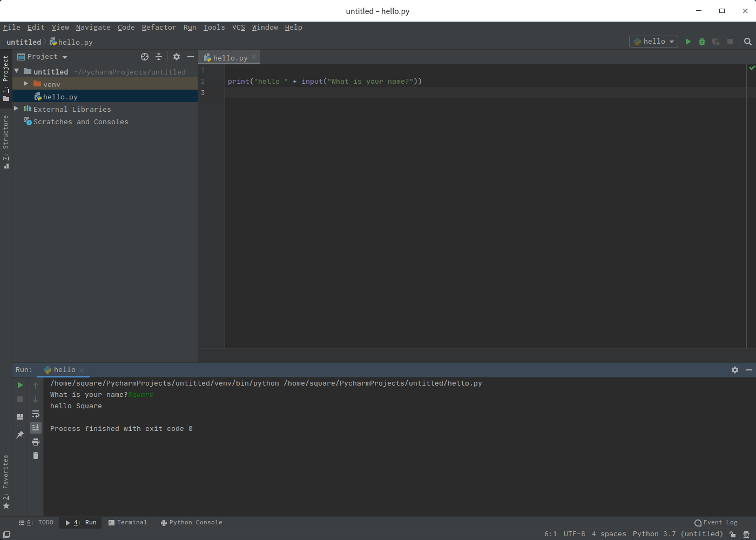Screen dimensions: 756x540
Task: Toggle soft-wrap in Run console
Action: [36, 414]
